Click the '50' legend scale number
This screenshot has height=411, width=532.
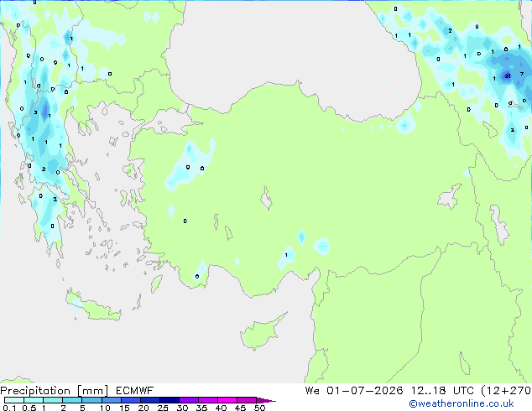tap(259, 408)
